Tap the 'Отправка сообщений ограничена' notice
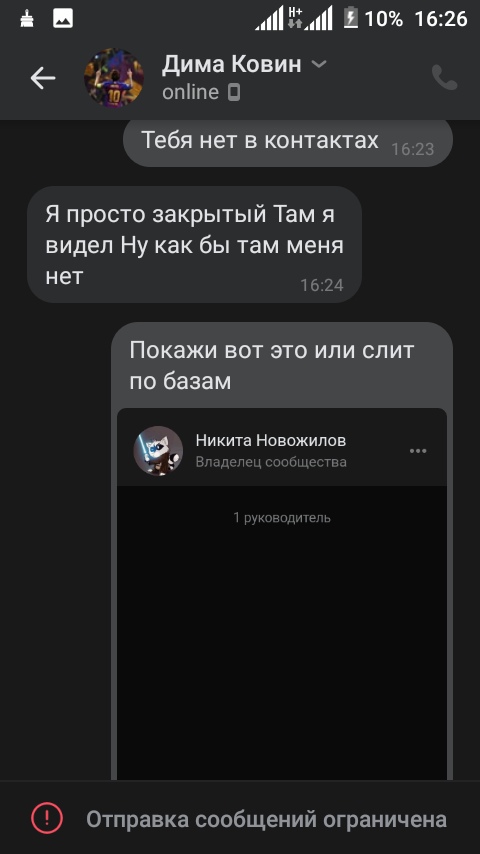Image resolution: width=480 pixels, height=854 pixels. pos(266,819)
